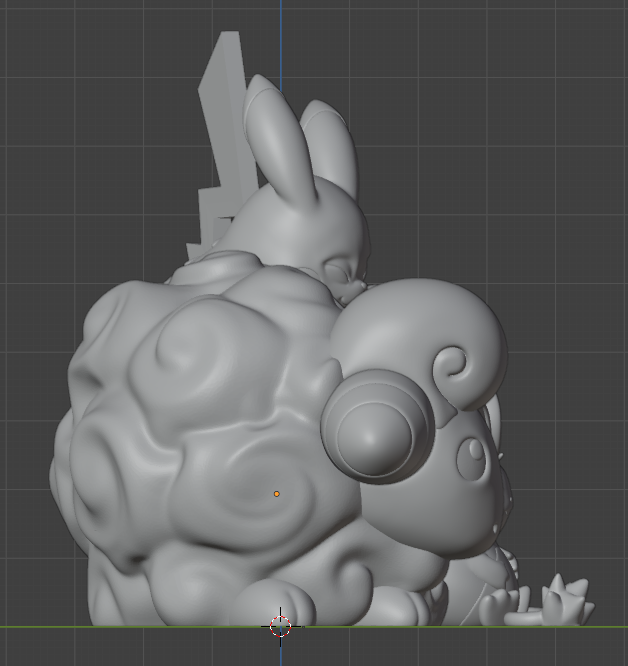Click the sheep's round eye
This screenshot has height=666, width=628.
coord(472,457)
